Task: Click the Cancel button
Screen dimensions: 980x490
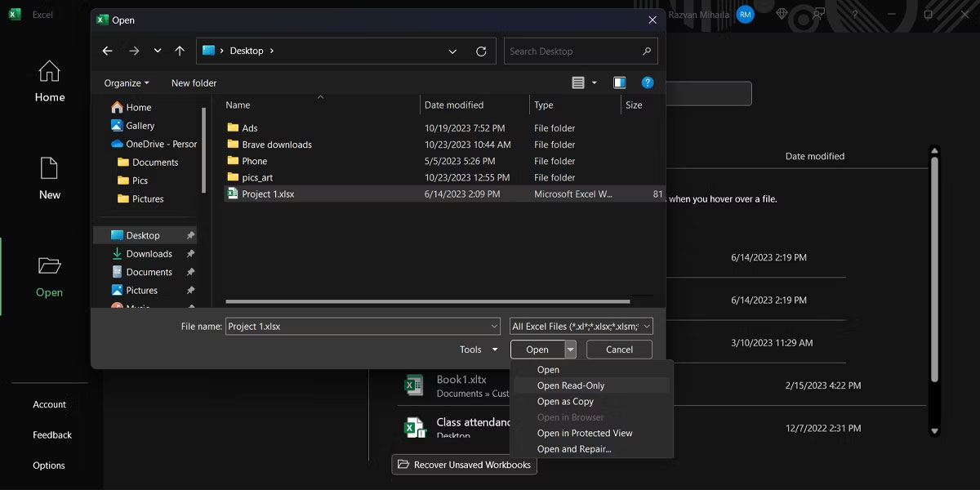Action: pos(619,349)
